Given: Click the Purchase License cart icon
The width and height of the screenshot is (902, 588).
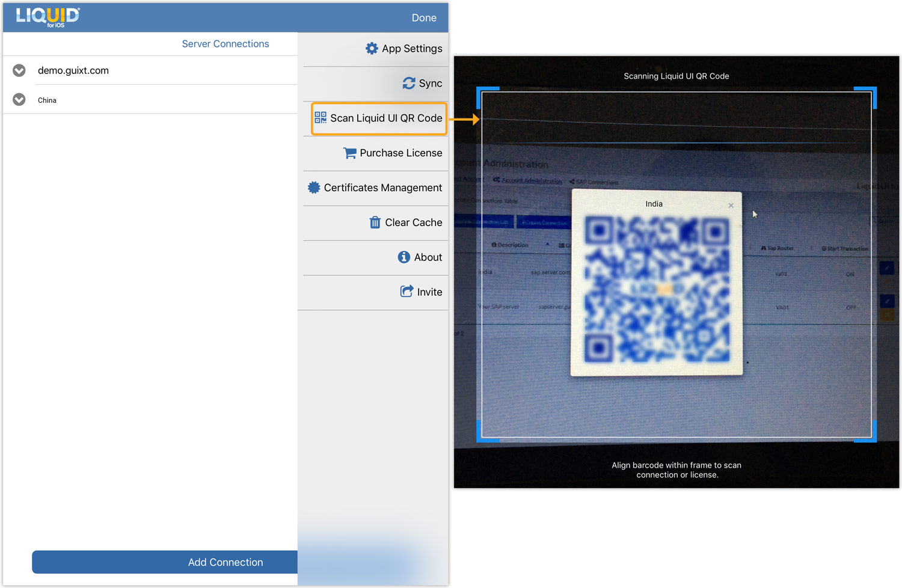Looking at the screenshot, I should [349, 153].
